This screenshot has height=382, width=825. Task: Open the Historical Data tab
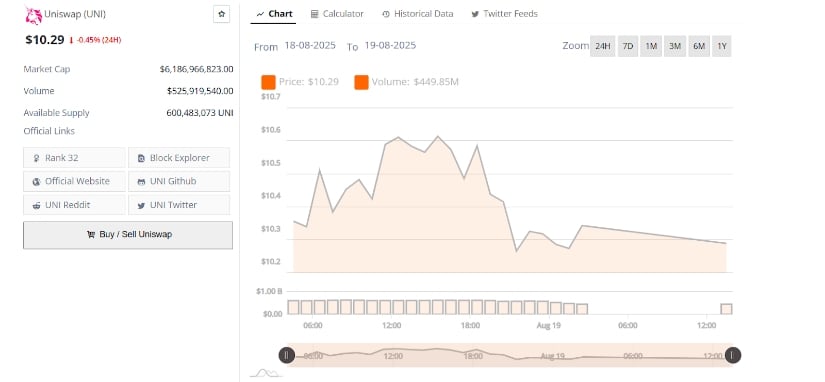click(x=417, y=14)
